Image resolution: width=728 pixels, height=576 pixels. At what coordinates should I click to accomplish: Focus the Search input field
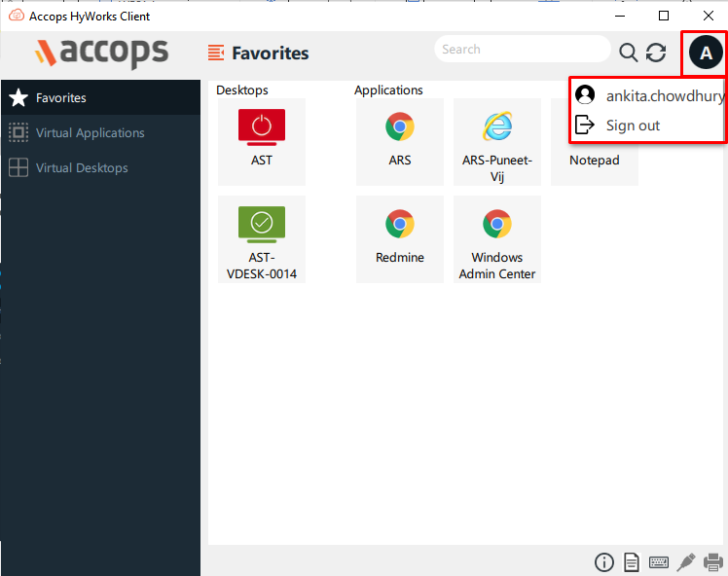[x=521, y=50]
